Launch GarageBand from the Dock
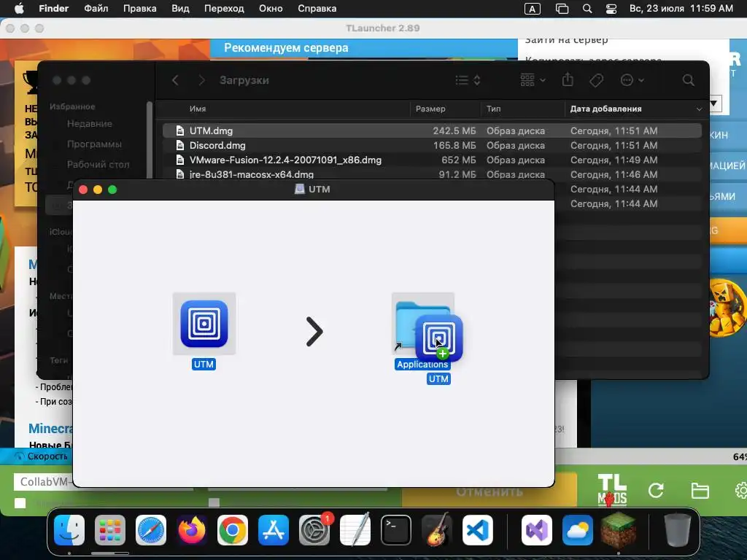747x560 pixels. (437, 530)
